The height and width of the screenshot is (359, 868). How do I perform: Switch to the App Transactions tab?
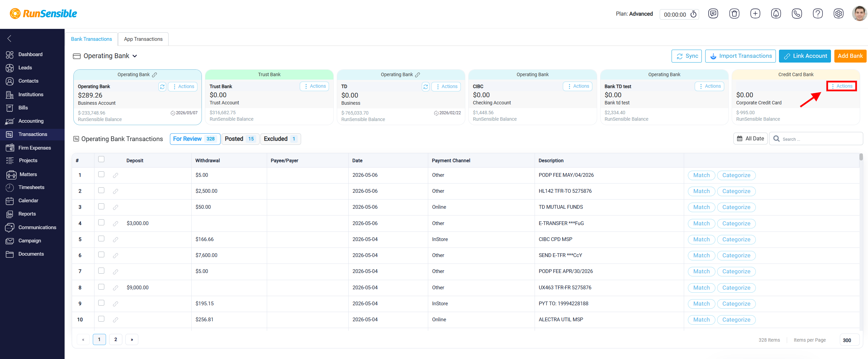tap(143, 39)
